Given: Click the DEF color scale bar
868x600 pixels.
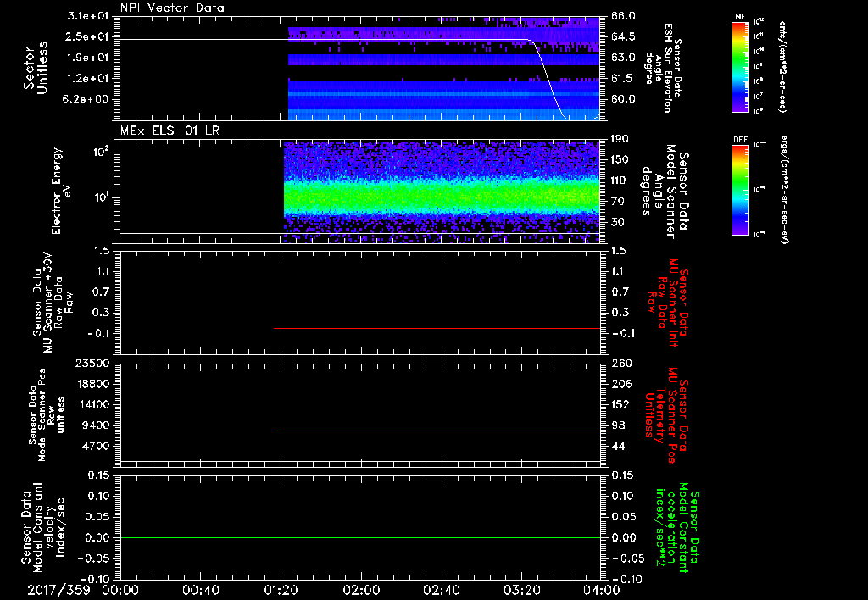Looking at the screenshot, I should pyautogui.click(x=740, y=190).
